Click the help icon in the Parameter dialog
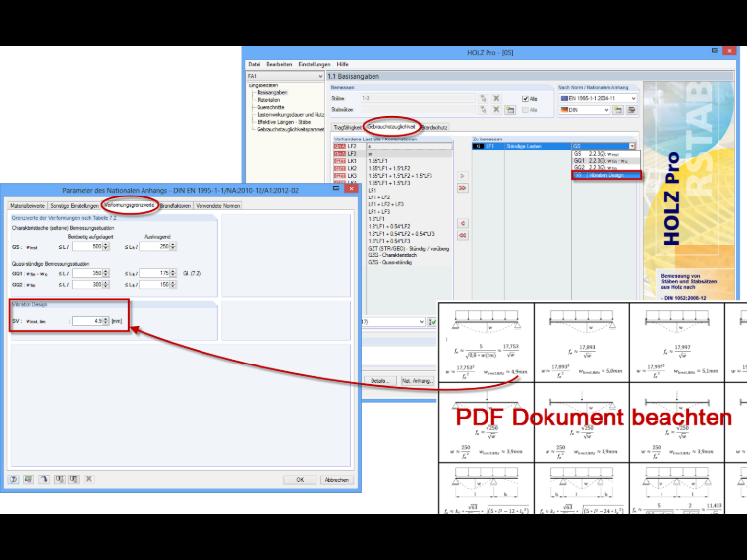747x560 pixels. click(14, 479)
